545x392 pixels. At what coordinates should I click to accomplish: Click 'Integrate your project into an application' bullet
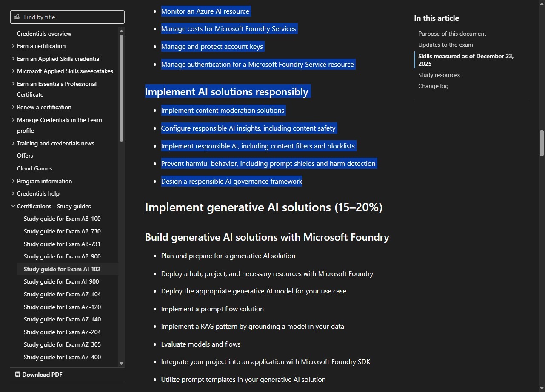coord(266,361)
